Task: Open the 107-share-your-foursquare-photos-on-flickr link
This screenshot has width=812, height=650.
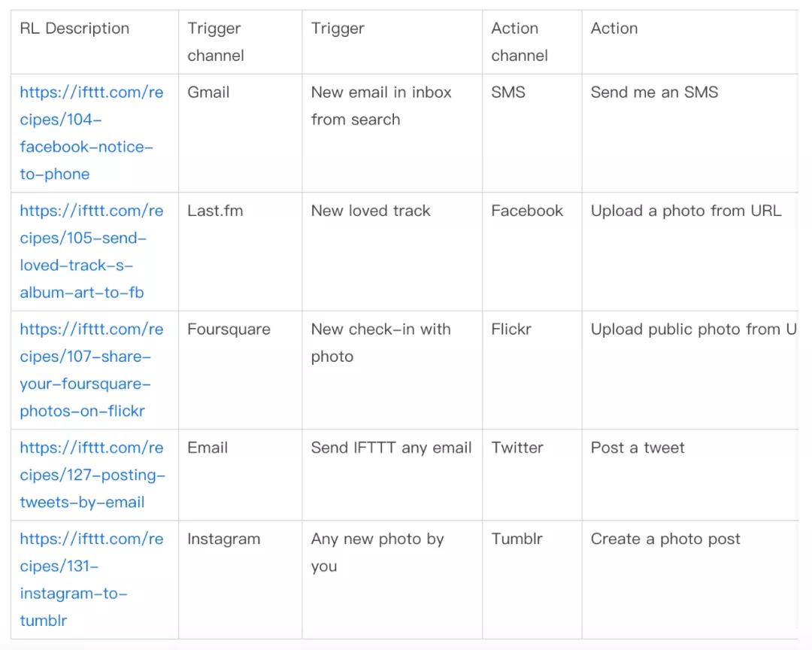Action: pyautogui.click(x=92, y=370)
